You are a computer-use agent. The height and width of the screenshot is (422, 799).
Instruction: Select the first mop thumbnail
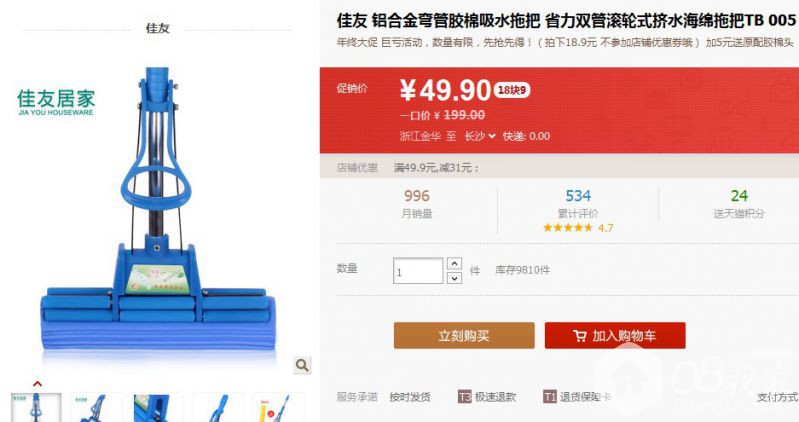(36, 407)
